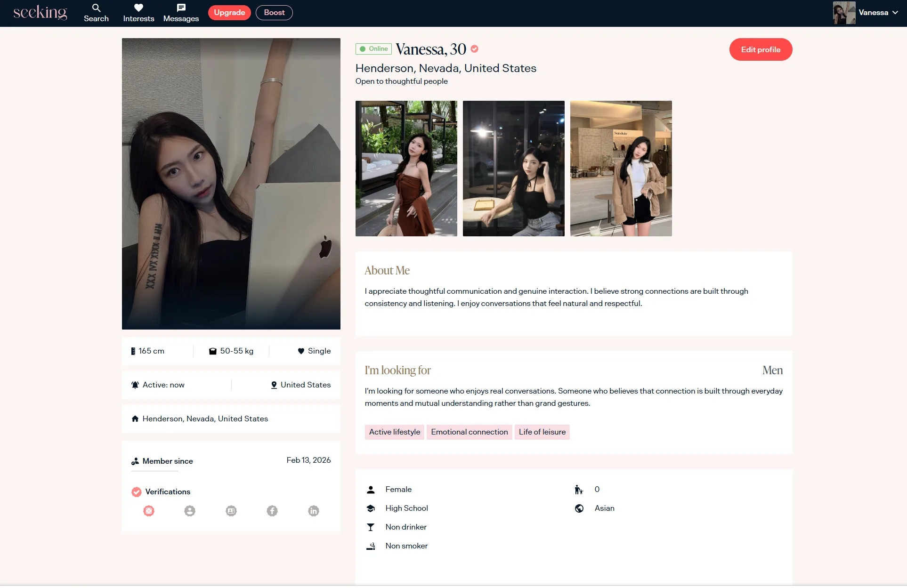Click the Edit profile button
Viewport: 907px width, 588px height.
coord(761,49)
